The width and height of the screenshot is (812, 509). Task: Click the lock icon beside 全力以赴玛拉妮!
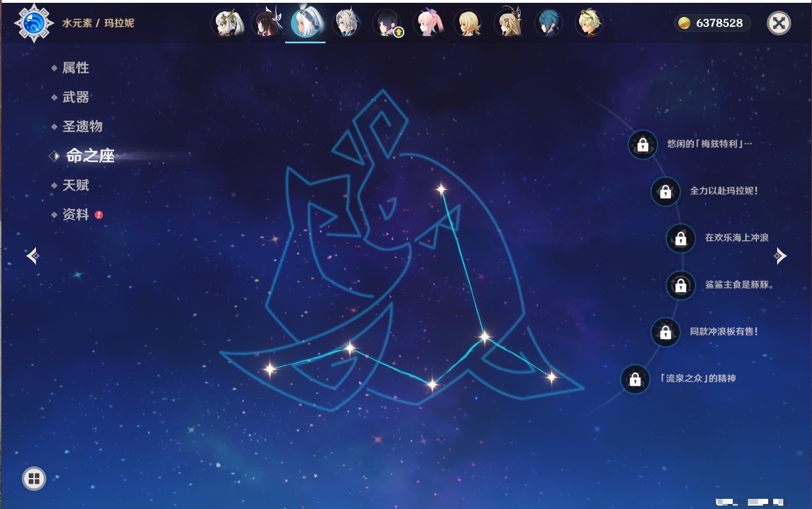coord(665,191)
